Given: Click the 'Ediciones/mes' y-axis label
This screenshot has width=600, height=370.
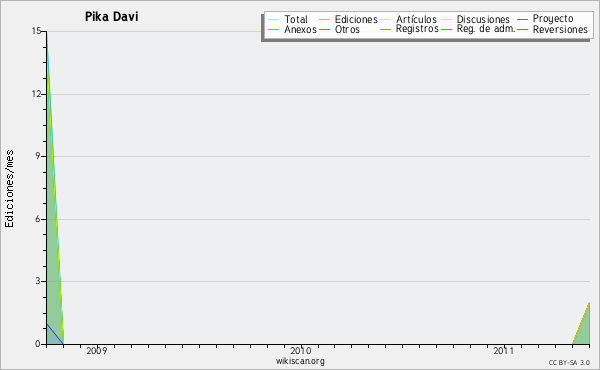Looking at the screenshot, I should click(x=9, y=189).
